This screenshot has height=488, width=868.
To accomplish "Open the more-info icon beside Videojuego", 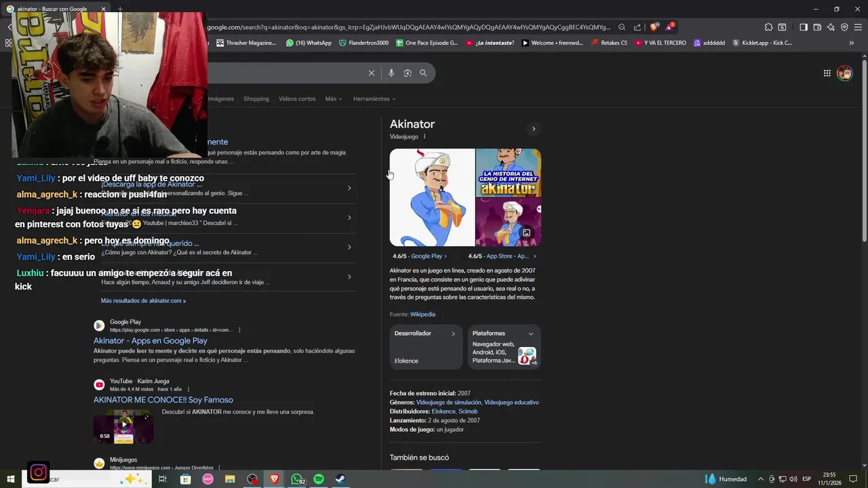I will click(425, 137).
